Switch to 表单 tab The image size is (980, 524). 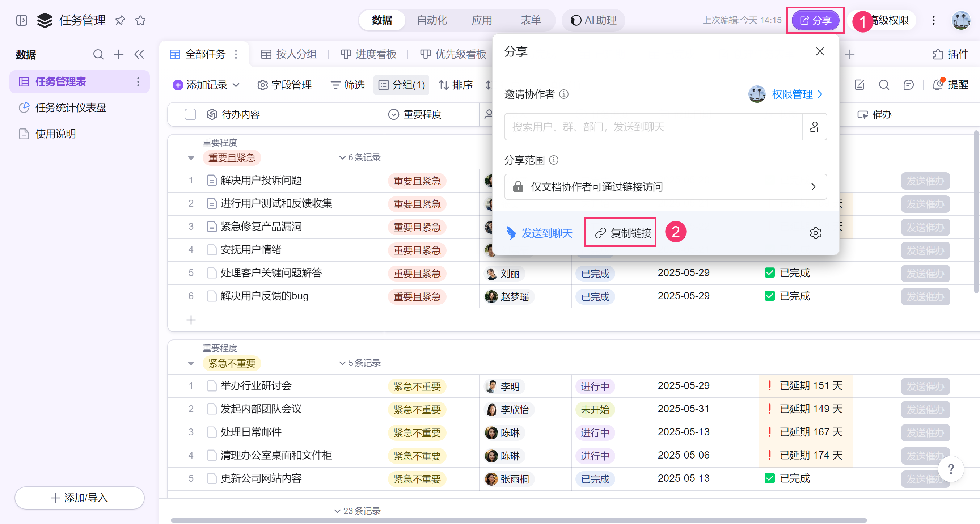(x=531, y=20)
